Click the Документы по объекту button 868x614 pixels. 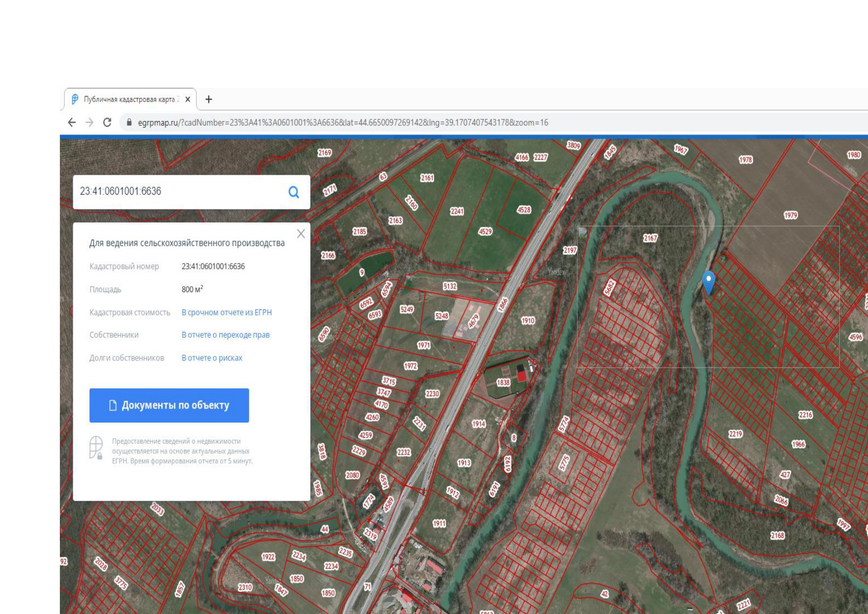pos(169,406)
